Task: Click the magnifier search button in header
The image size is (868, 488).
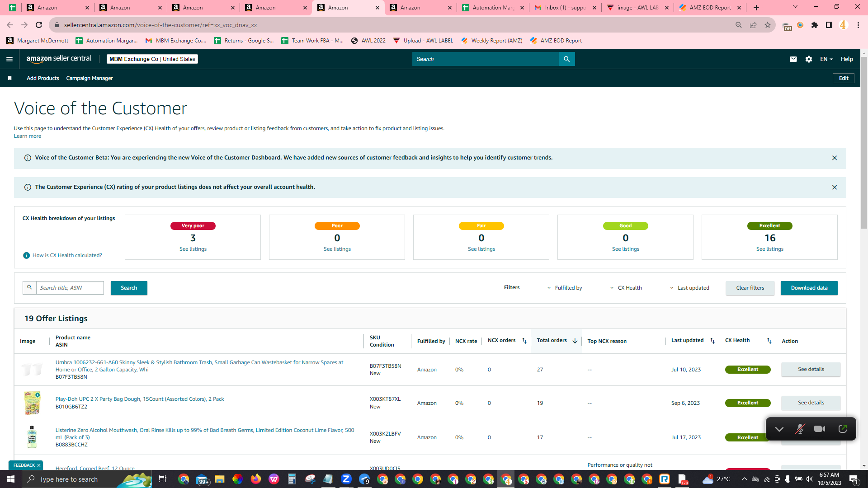Action: click(x=566, y=59)
